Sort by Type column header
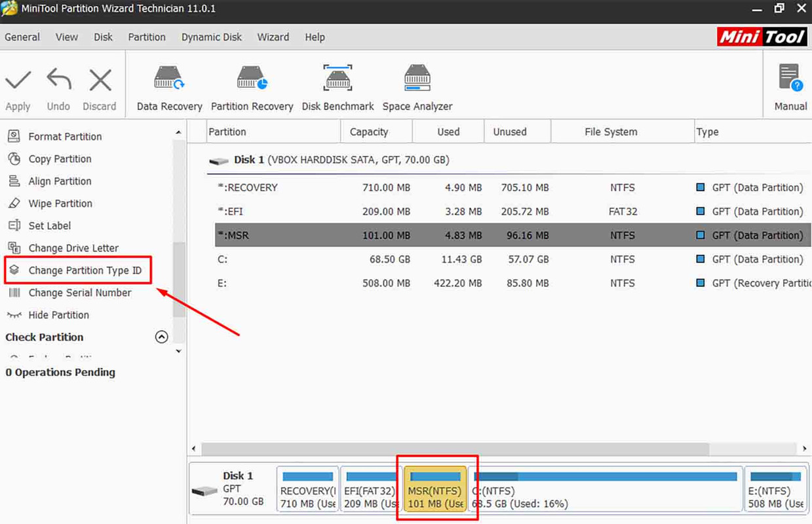Screen dimensions: 812x524 [752, 132]
